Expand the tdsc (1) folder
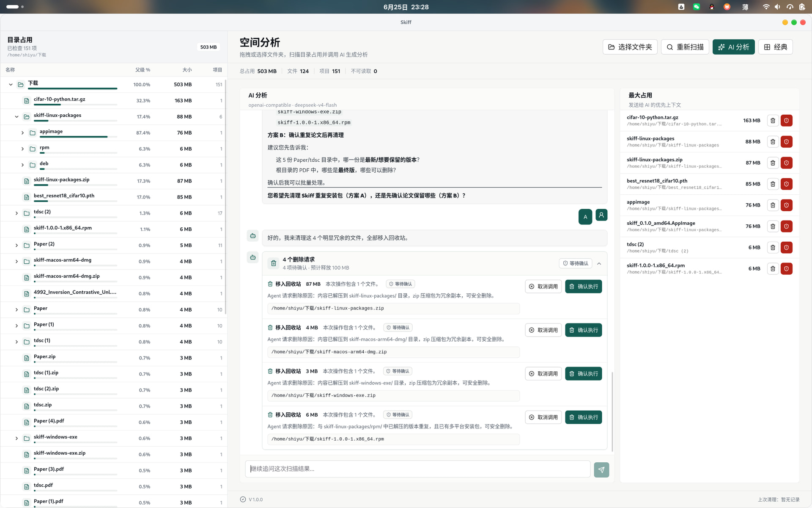 16,342
